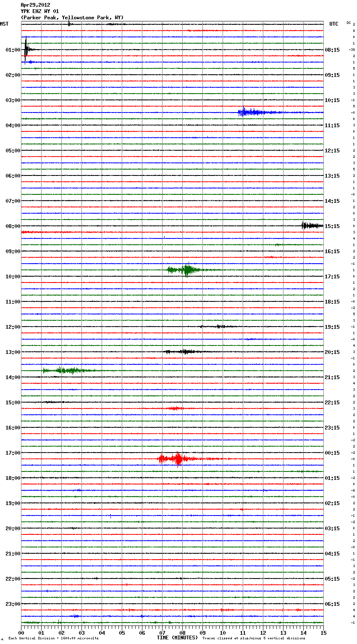Screen dimensions: 357x644
Task: Select the 13:00 MST row label
Action: [13, 352]
